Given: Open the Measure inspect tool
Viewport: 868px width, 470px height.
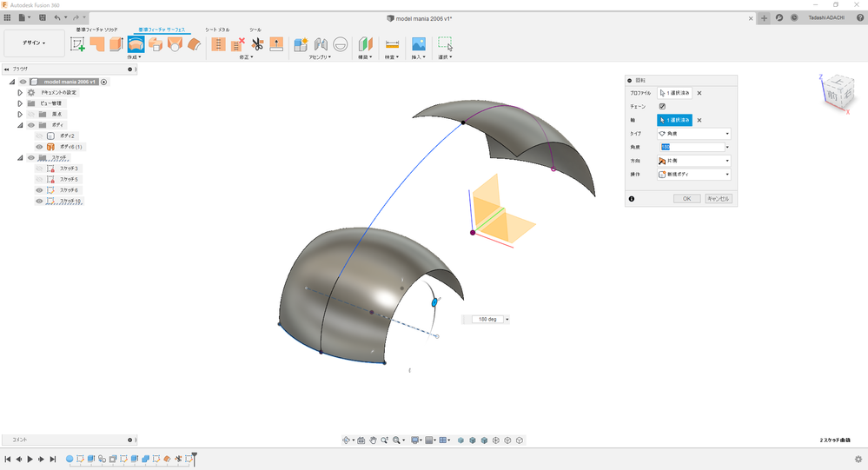Looking at the screenshot, I should coord(392,44).
